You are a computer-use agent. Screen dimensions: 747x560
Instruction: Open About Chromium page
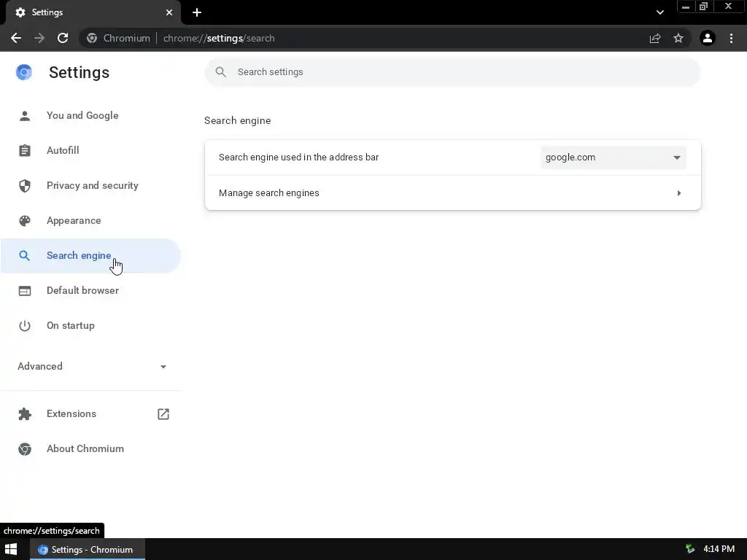(90, 448)
